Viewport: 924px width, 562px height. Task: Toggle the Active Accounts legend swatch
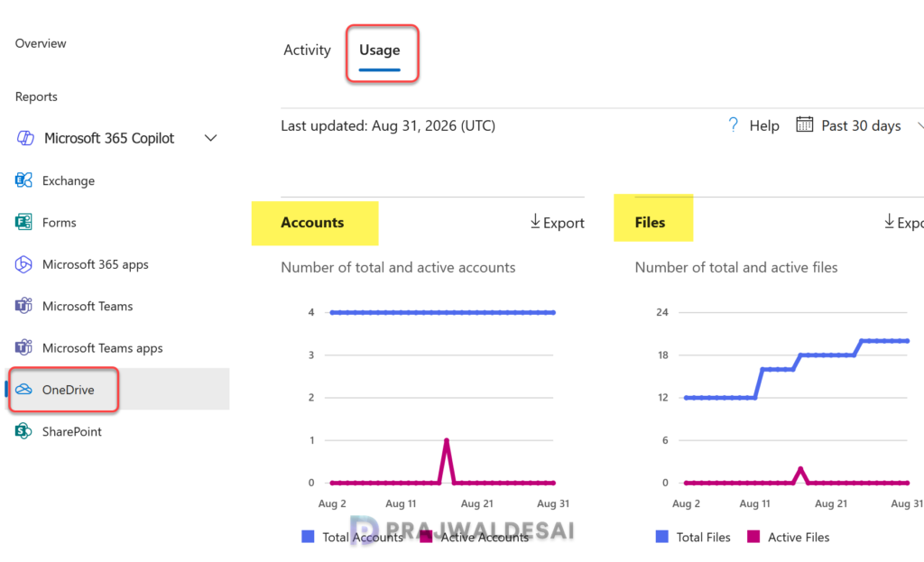pyautogui.click(x=426, y=537)
